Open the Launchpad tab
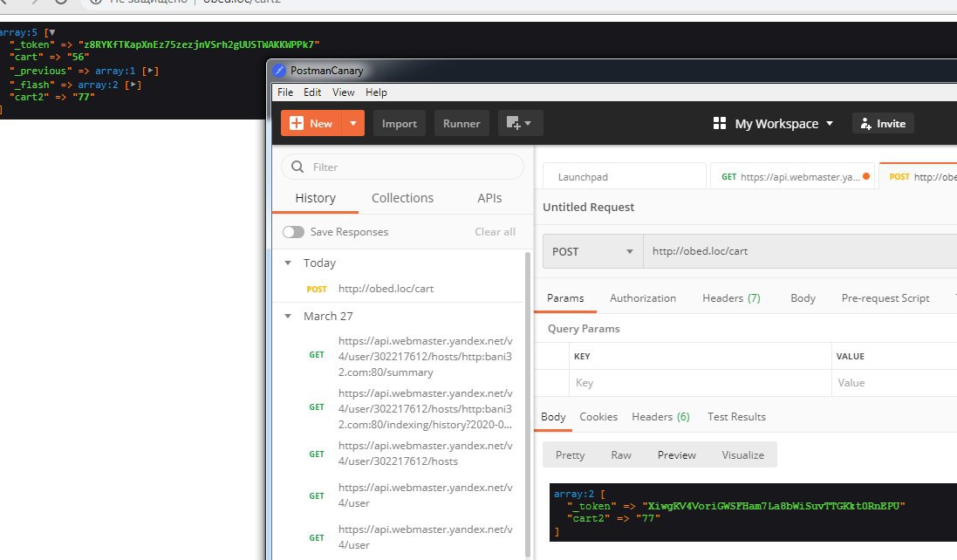The image size is (957, 560). pyautogui.click(x=624, y=176)
